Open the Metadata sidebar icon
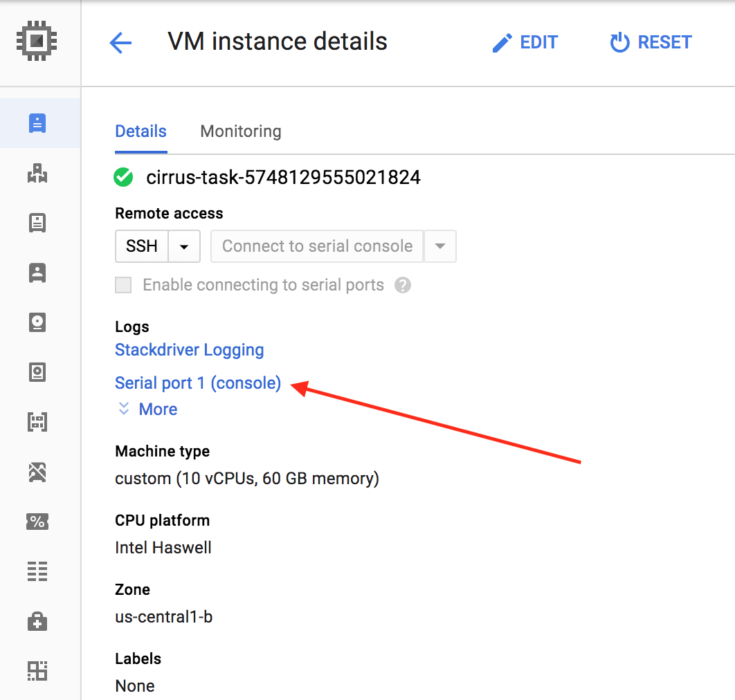Image resolution: width=735 pixels, height=700 pixels. tap(37, 571)
